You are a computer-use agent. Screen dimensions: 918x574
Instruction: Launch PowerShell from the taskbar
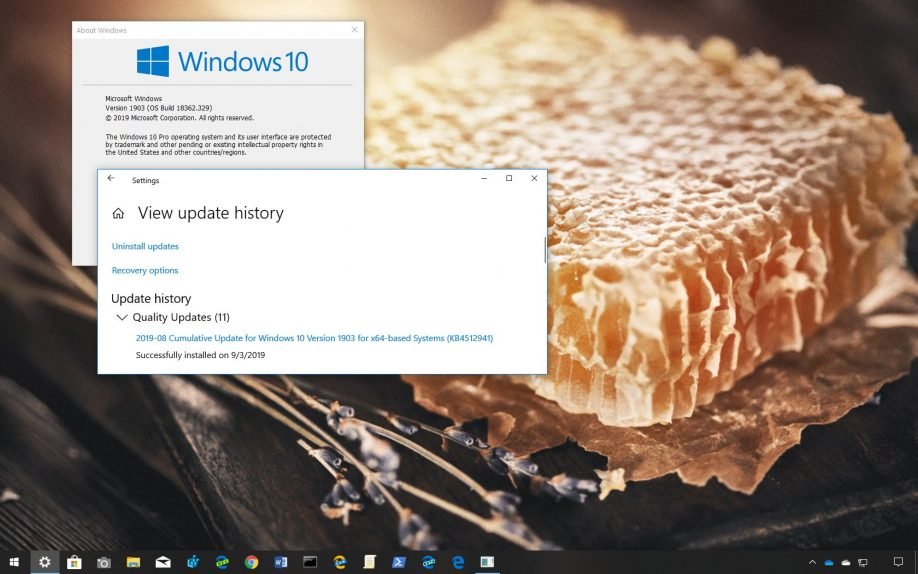coord(399,562)
